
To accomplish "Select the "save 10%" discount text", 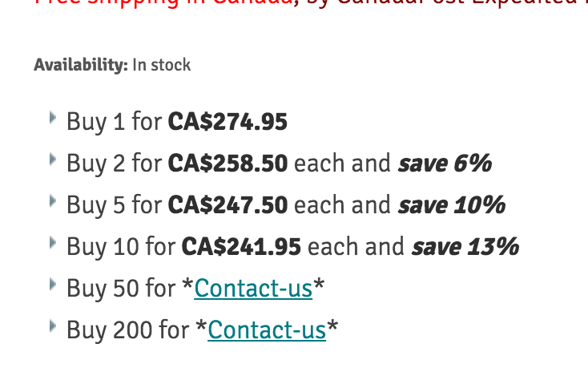I will (452, 205).
